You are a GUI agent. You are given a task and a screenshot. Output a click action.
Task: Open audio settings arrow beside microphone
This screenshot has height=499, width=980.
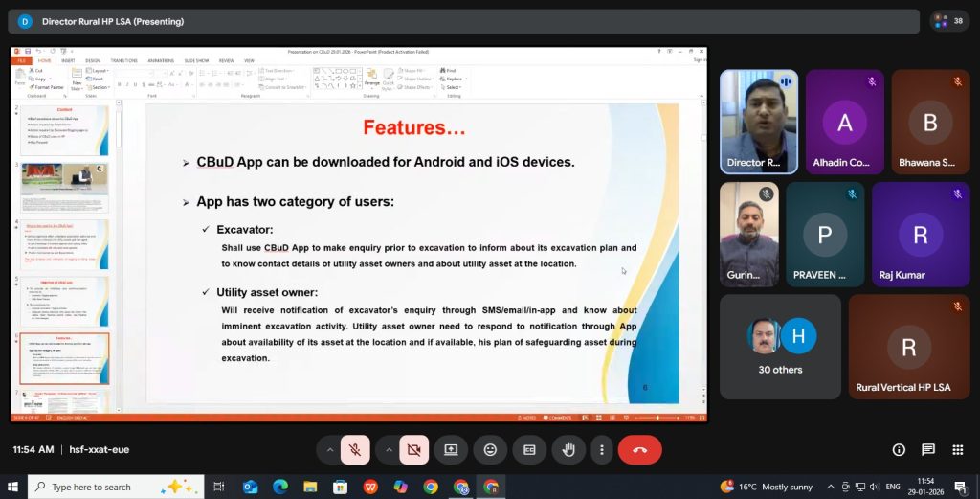pyautogui.click(x=329, y=449)
